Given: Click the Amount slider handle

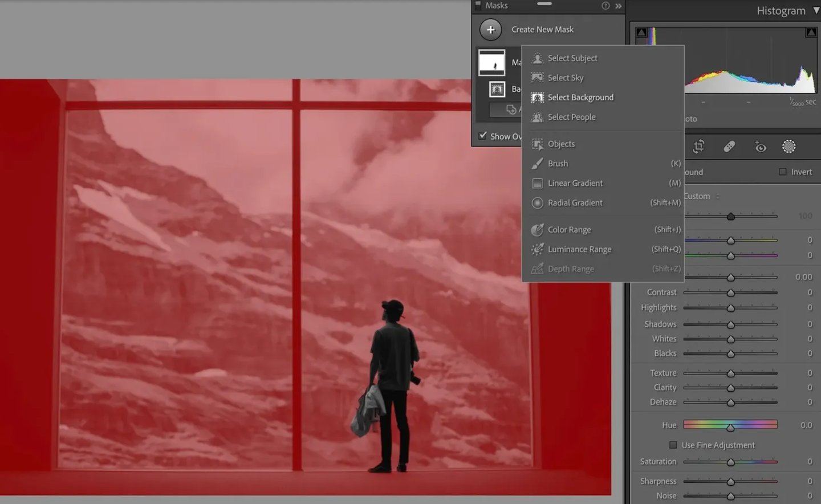Looking at the screenshot, I should [730, 217].
